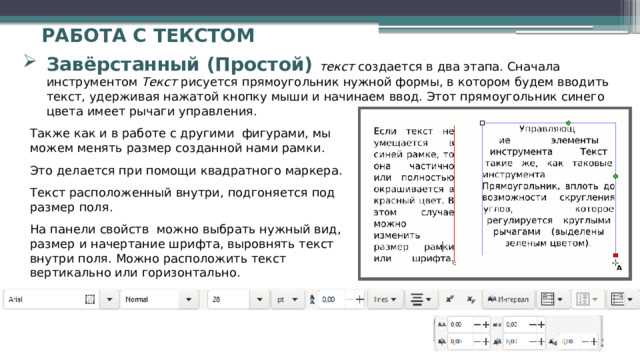Viewport: 640px width, 360px height.
Task: Expand the text alignment dropdown arrow
Action: click(429, 300)
